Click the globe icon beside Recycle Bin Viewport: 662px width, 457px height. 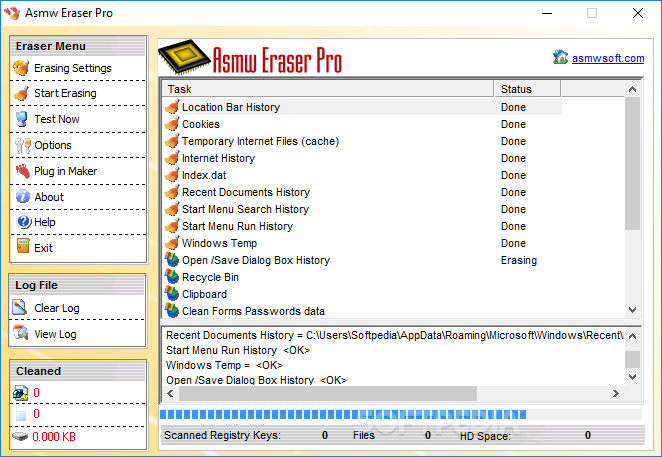click(172, 277)
